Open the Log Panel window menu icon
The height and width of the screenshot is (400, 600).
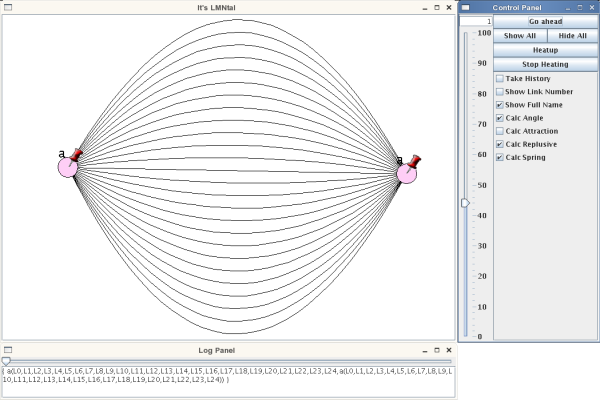pyautogui.click(x=7, y=352)
